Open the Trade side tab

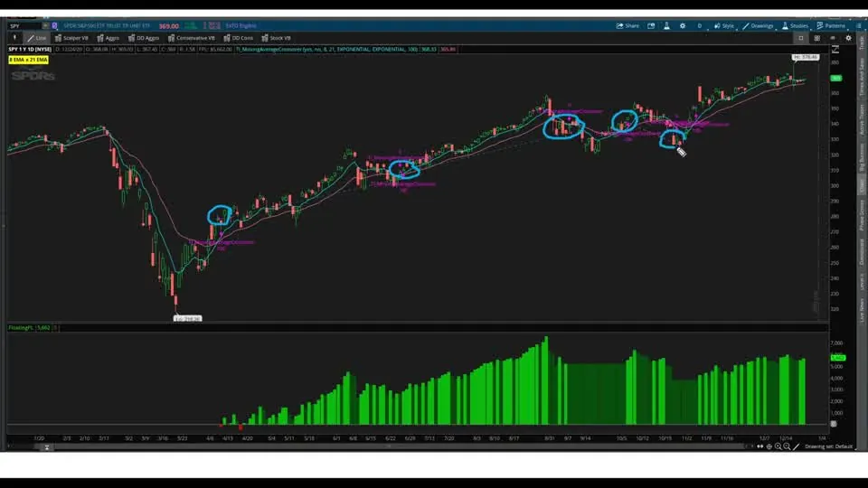tap(862, 42)
